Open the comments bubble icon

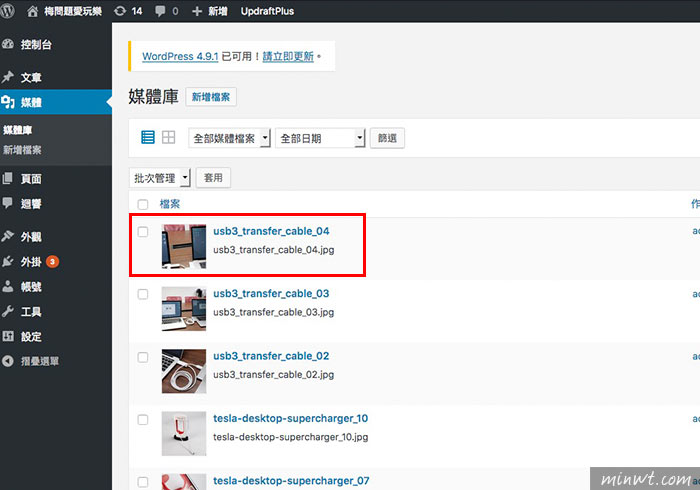coord(160,11)
